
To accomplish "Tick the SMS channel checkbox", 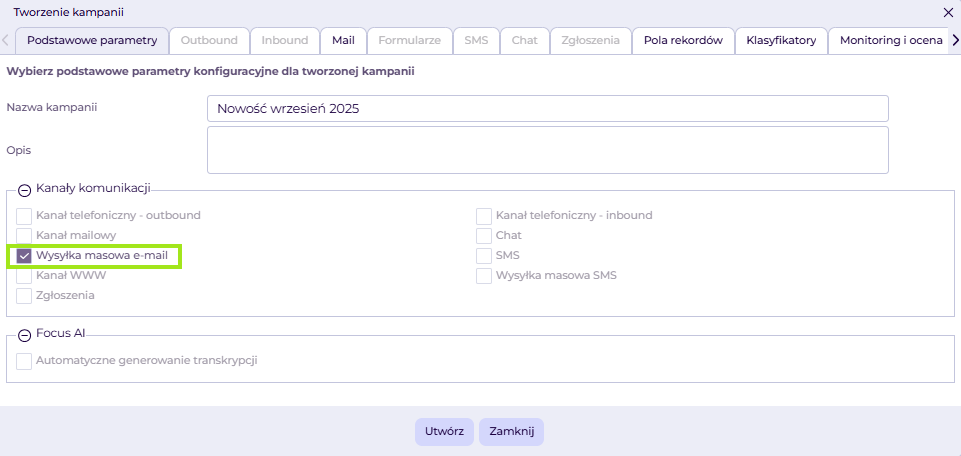I will pos(484,256).
